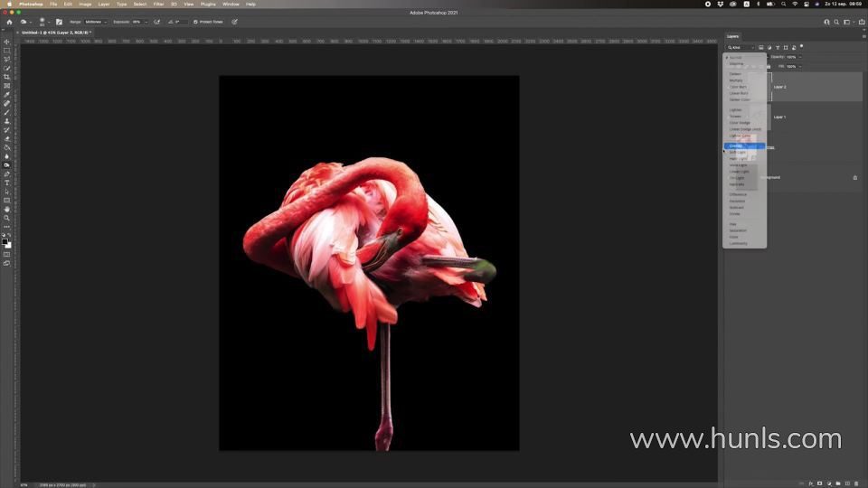Viewport: 868px width, 488px height.
Task: Toggle the Protect Tones checkbox
Action: (x=195, y=22)
